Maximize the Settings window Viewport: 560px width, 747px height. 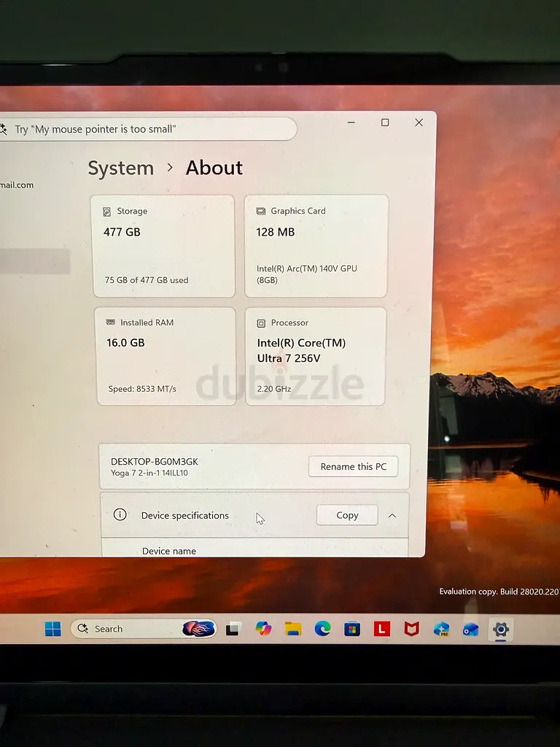click(x=385, y=123)
